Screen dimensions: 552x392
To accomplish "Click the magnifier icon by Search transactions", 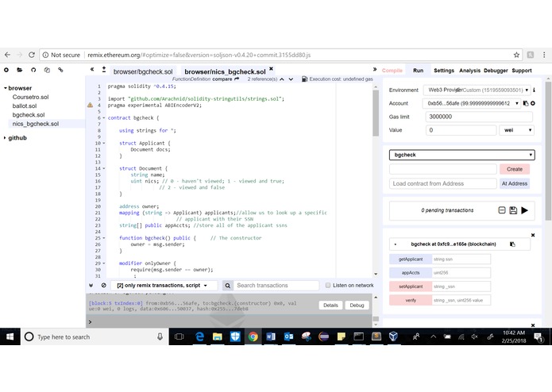I will 228,286.
